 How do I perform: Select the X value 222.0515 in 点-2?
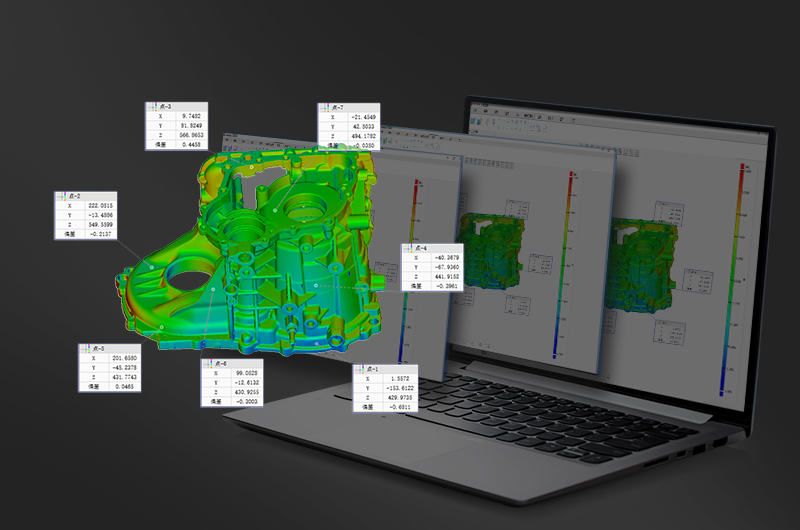click(99, 205)
